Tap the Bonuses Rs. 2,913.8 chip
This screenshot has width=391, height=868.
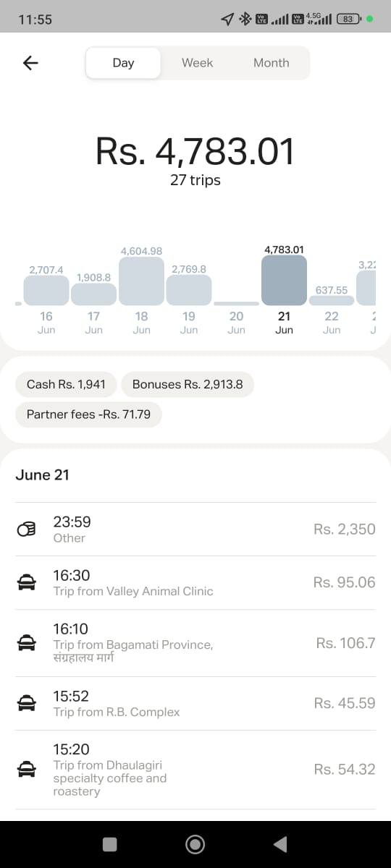[188, 384]
